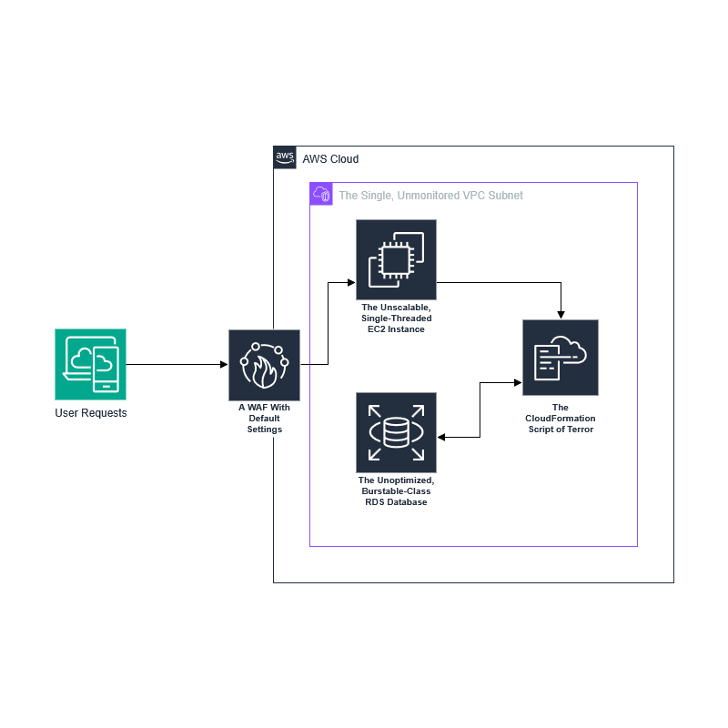Click the purple VPC subnet corner square
This screenshot has width=728, height=728.
tap(321, 194)
